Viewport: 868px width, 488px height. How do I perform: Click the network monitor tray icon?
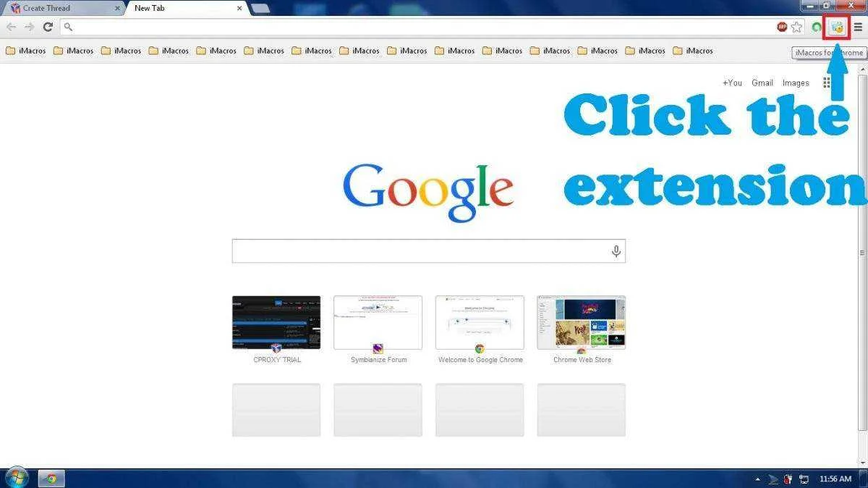tap(804, 479)
